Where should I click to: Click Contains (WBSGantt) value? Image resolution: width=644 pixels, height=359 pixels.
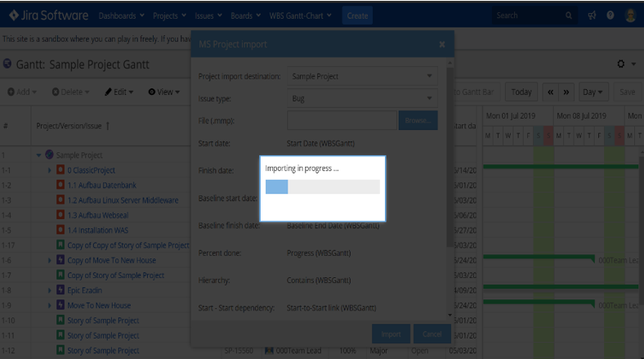319,280
